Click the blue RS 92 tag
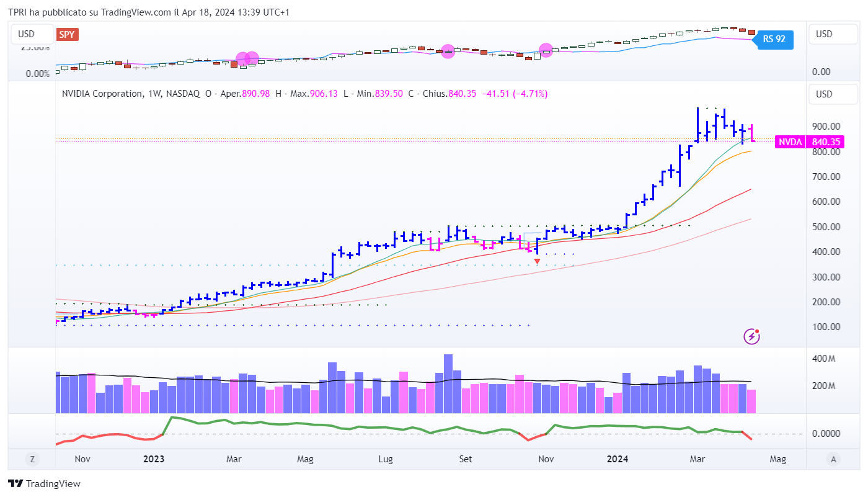This screenshot has height=497, width=868. point(773,39)
